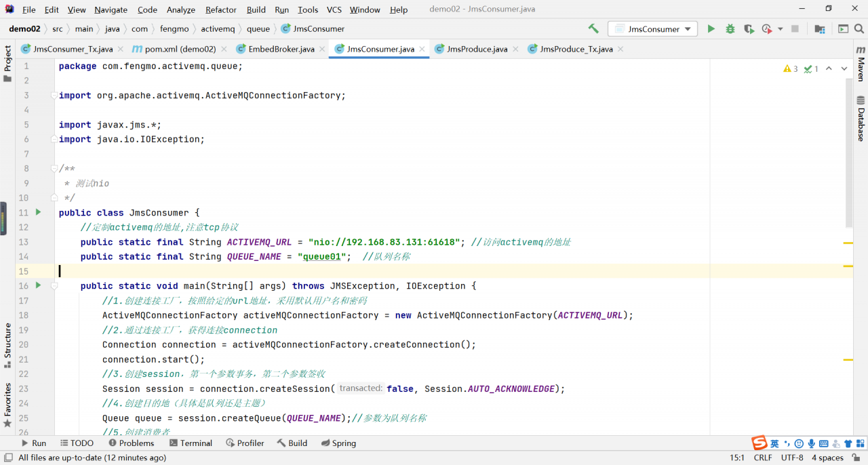Click the Build Project hammer icon
The height and width of the screenshot is (465, 868).
593,28
